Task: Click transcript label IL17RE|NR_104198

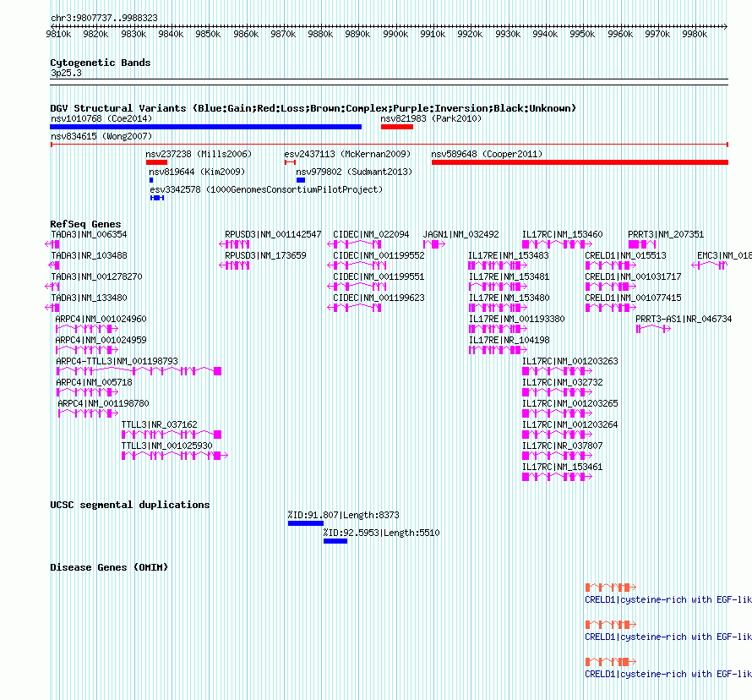Action: pyautogui.click(x=509, y=340)
